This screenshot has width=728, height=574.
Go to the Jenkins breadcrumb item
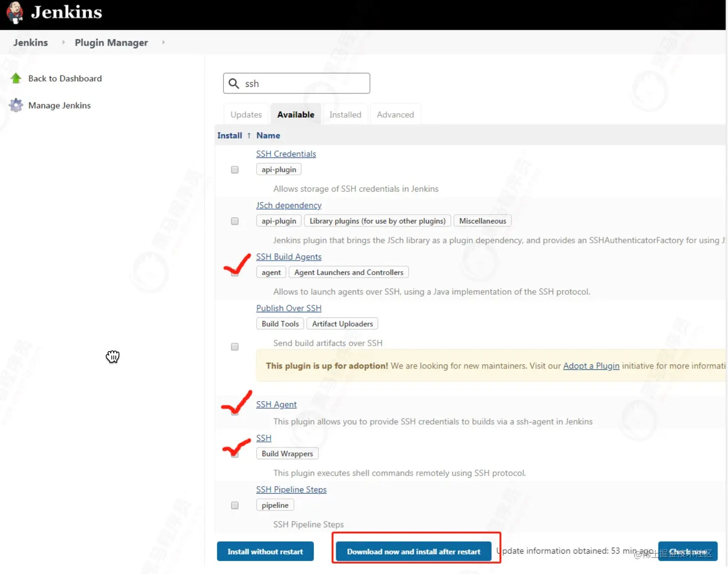(31, 43)
